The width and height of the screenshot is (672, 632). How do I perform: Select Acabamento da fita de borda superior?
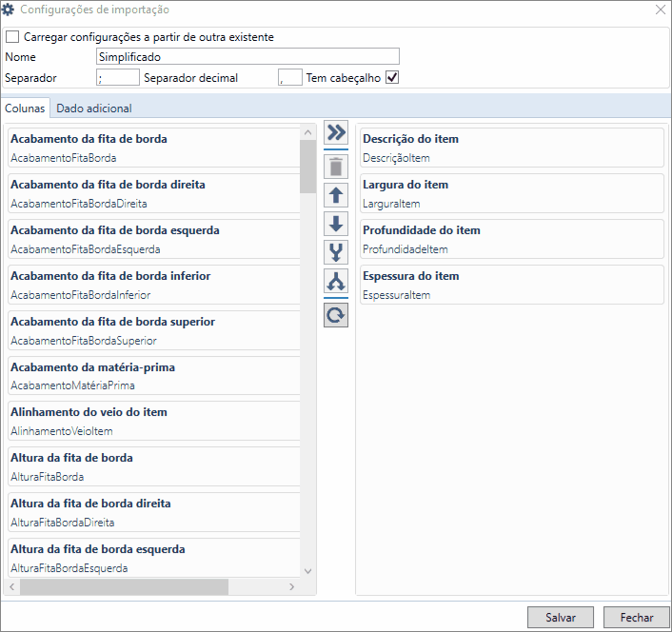coord(154,331)
